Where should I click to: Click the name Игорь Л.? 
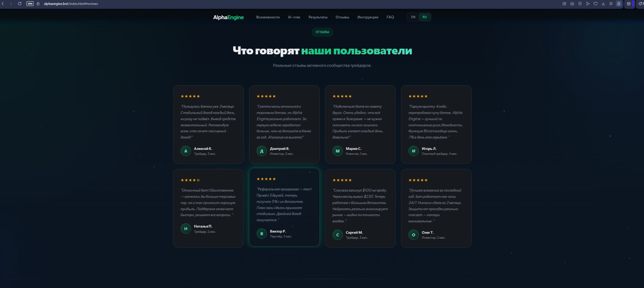(429, 149)
